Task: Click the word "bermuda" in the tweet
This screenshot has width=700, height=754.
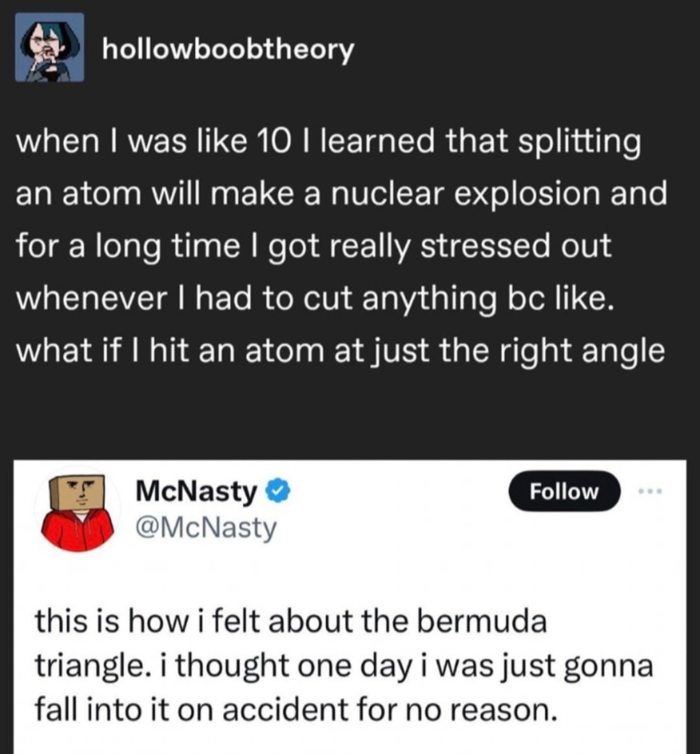Action: point(482,622)
